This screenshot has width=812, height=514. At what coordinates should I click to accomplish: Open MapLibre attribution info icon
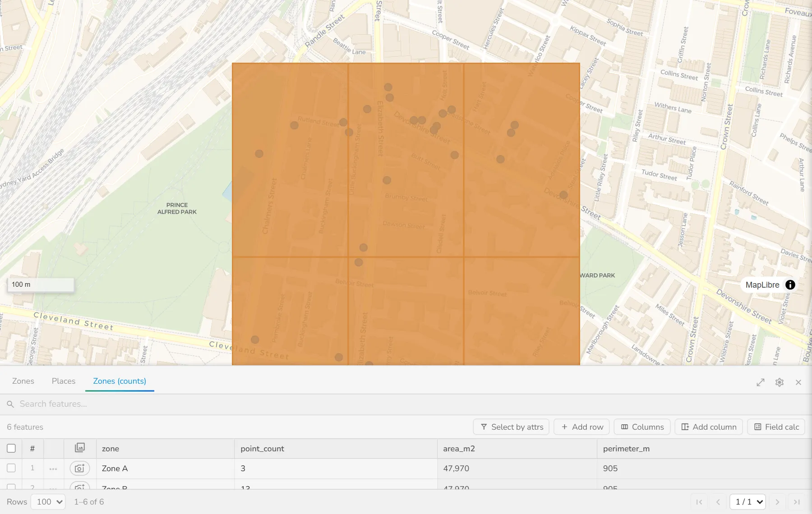790,285
